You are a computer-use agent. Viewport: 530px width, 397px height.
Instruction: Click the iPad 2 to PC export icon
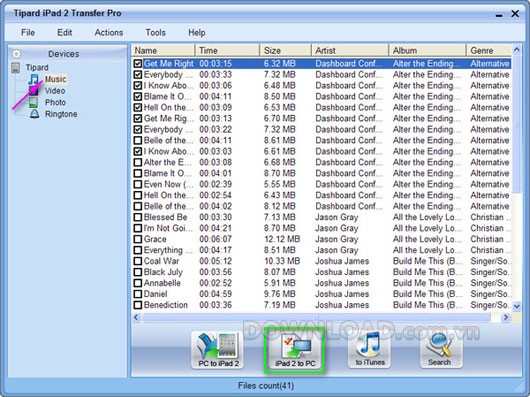[x=294, y=350]
